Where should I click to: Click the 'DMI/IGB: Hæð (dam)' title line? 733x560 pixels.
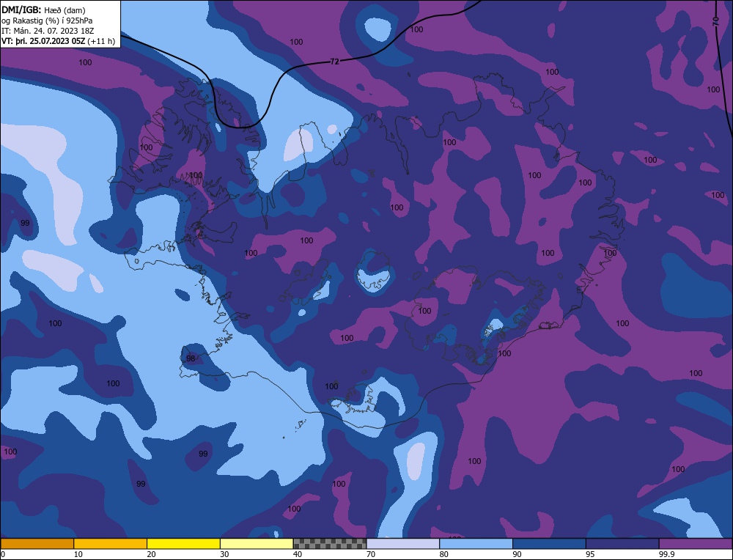pos(43,10)
